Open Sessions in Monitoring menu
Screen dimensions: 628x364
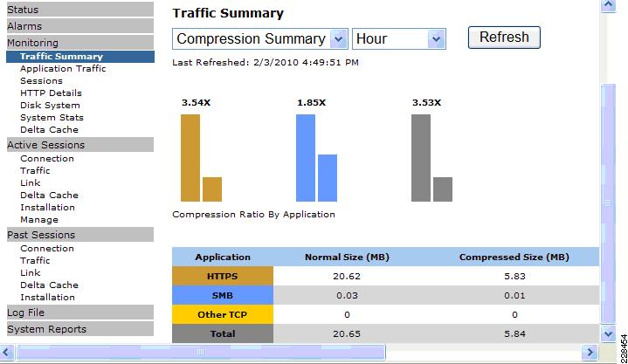tap(41, 81)
